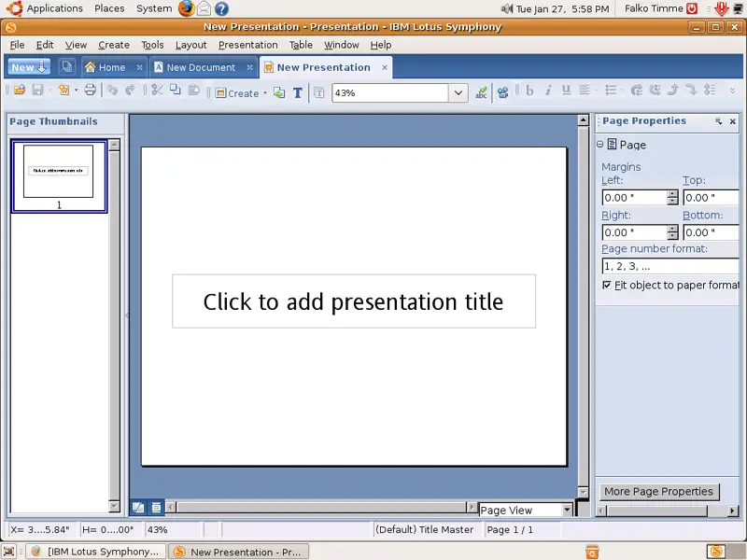Click the Right margin spinner down arrow
The image size is (747, 560).
[672, 236]
